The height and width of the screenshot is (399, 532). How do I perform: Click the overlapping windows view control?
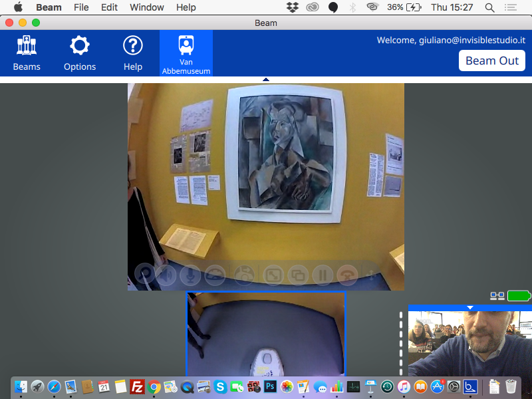298,275
